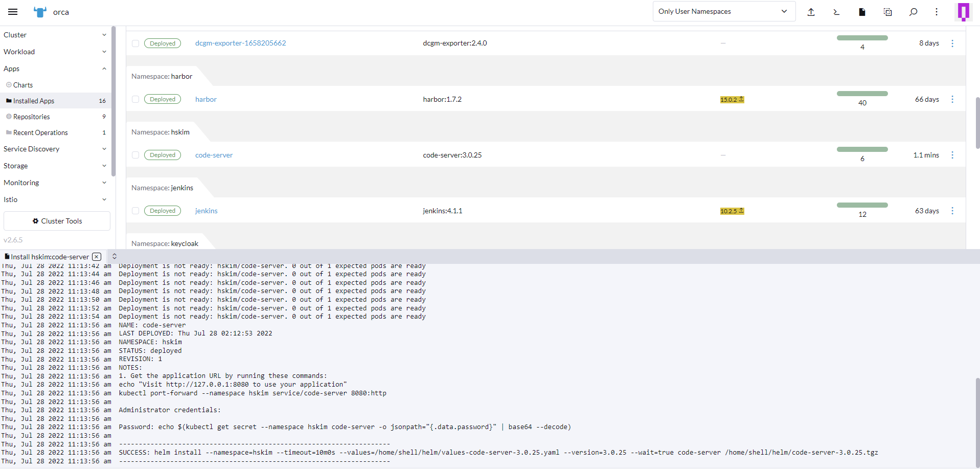980x470 pixels.
Task: Click the log panel vertical scrollbar
Action: (977, 422)
